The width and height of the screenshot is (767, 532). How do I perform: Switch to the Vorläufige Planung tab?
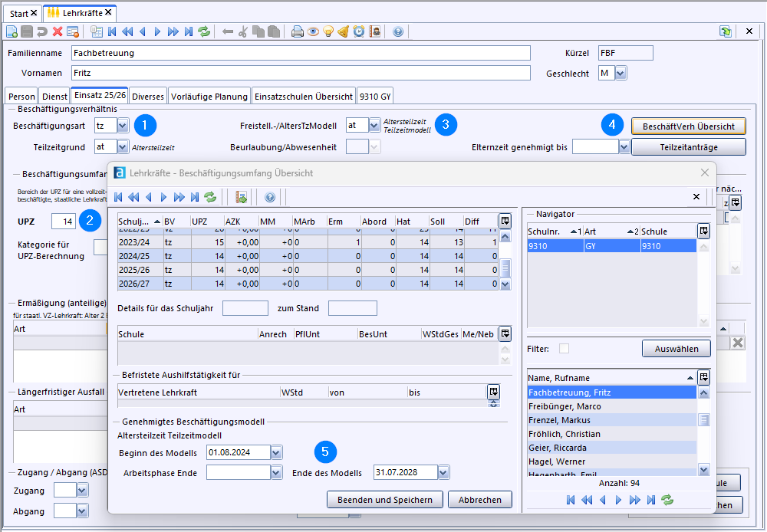209,97
